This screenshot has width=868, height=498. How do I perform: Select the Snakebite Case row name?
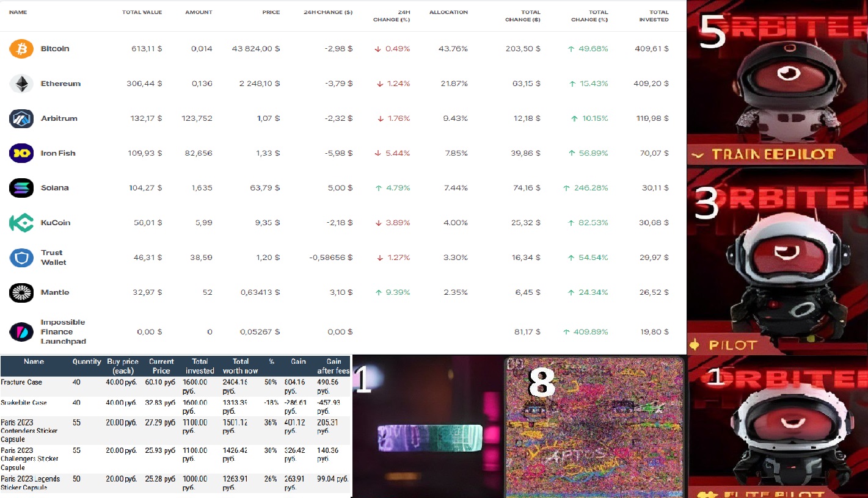click(24, 403)
